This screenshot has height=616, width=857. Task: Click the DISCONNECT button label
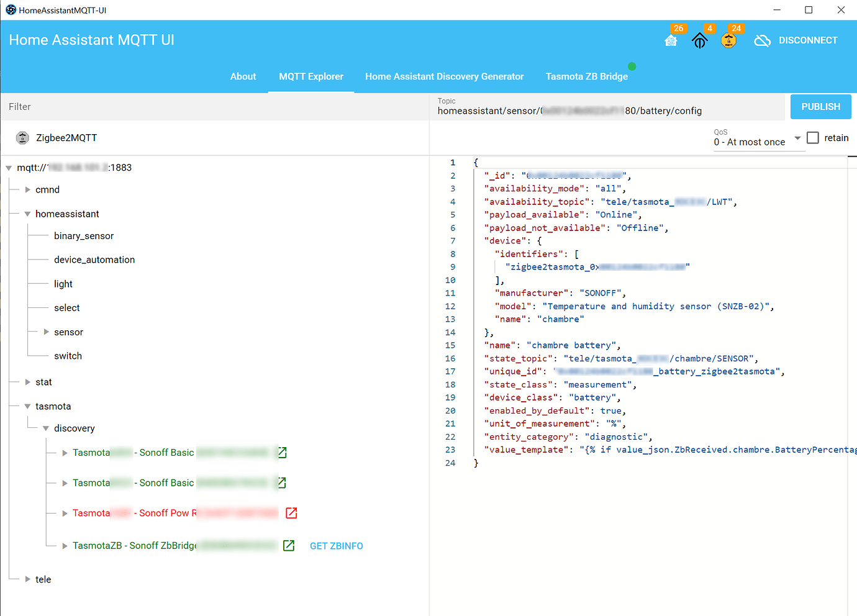click(x=808, y=40)
